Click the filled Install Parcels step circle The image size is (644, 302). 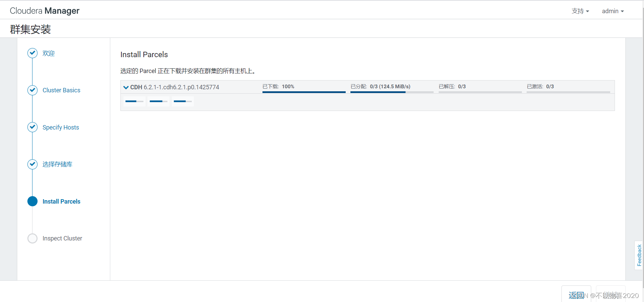32,201
